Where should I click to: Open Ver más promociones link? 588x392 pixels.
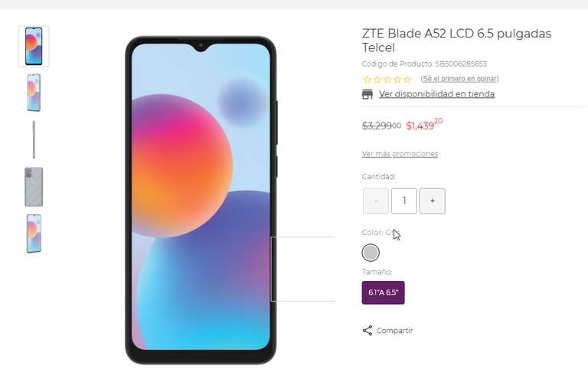point(400,154)
